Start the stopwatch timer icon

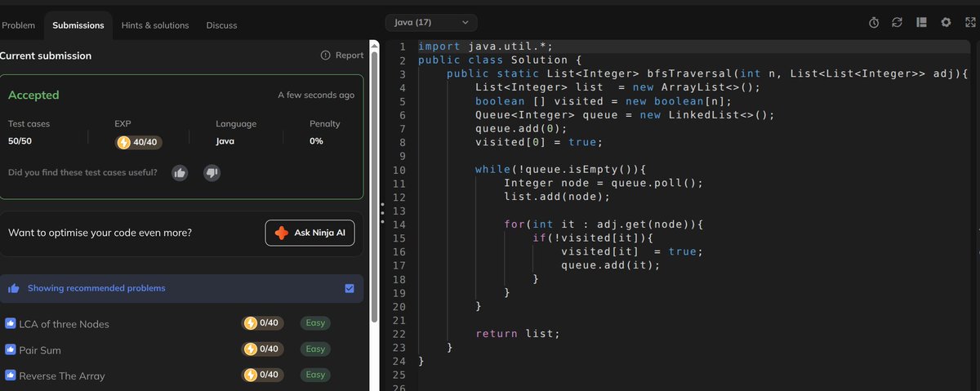click(x=874, y=23)
